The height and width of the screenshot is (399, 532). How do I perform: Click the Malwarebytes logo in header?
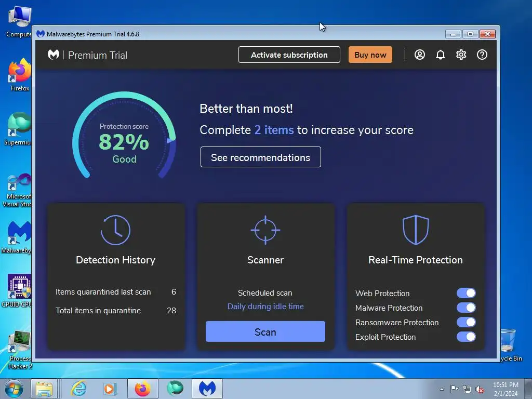click(54, 55)
